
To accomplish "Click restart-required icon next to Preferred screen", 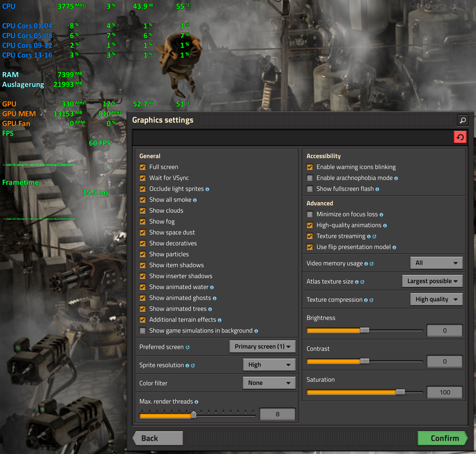I will click(188, 347).
